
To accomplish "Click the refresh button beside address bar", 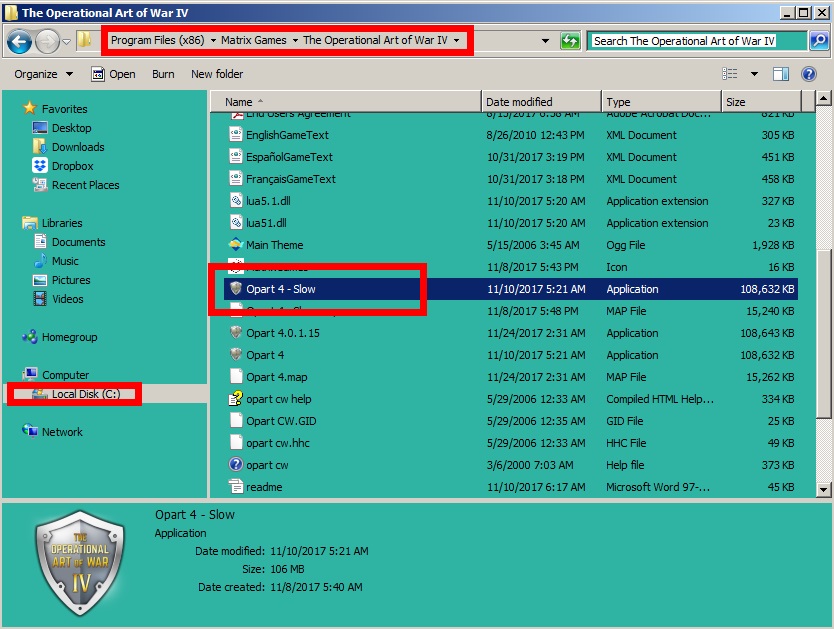I will click(570, 41).
